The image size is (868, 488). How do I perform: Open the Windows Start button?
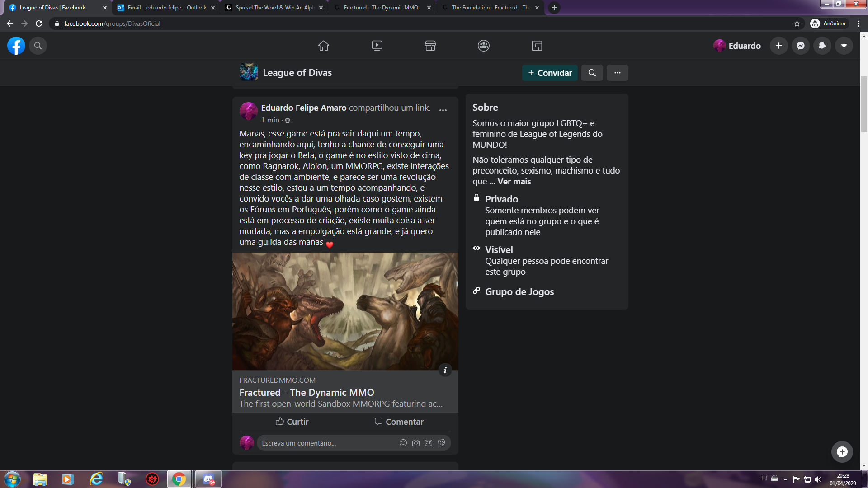click(12, 479)
